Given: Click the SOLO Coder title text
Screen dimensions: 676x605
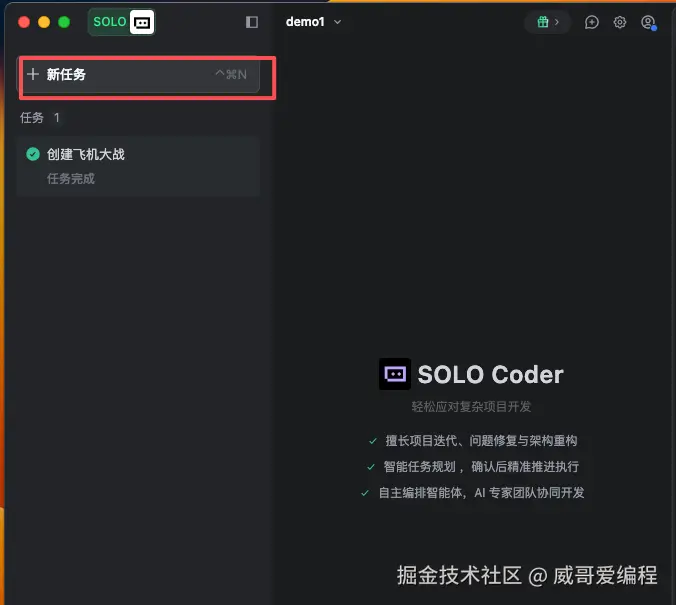Looking at the screenshot, I should [x=490, y=374].
